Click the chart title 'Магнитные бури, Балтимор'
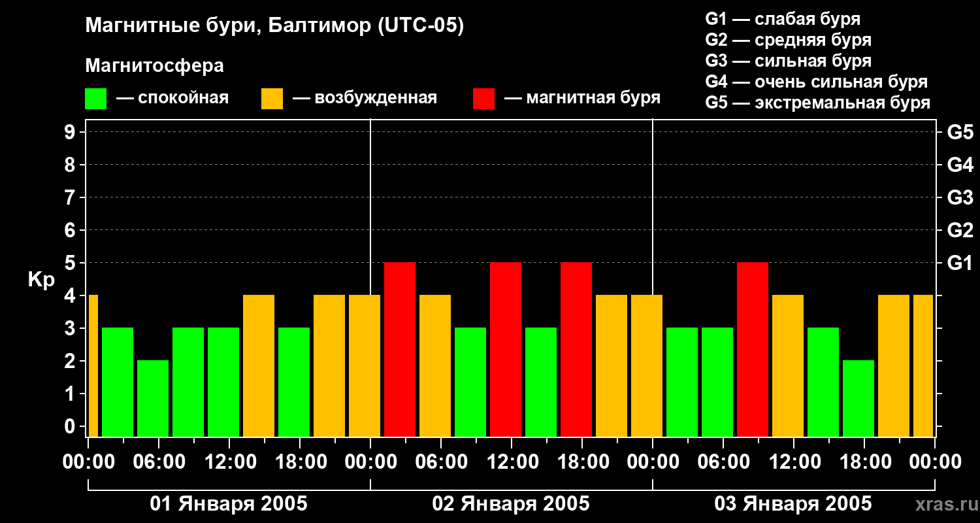The height and width of the screenshot is (523, 980). tap(274, 26)
